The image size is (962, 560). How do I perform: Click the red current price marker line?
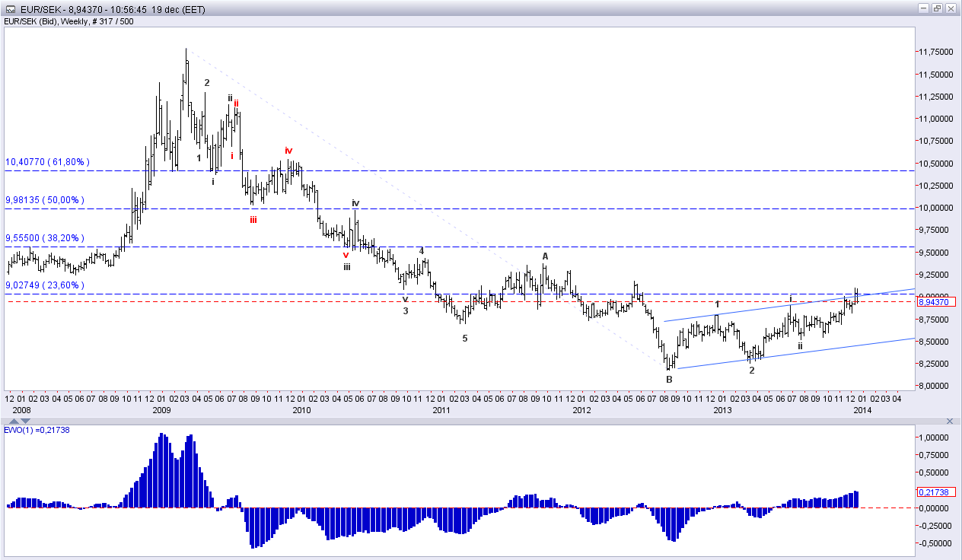[x=457, y=300]
